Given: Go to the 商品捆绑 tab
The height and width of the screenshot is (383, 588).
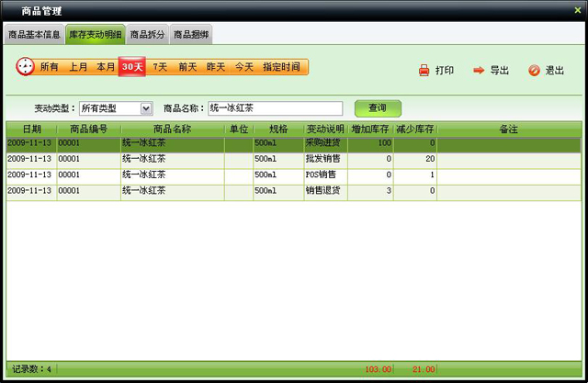Looking at the screenshot, I should pos(191,35).
